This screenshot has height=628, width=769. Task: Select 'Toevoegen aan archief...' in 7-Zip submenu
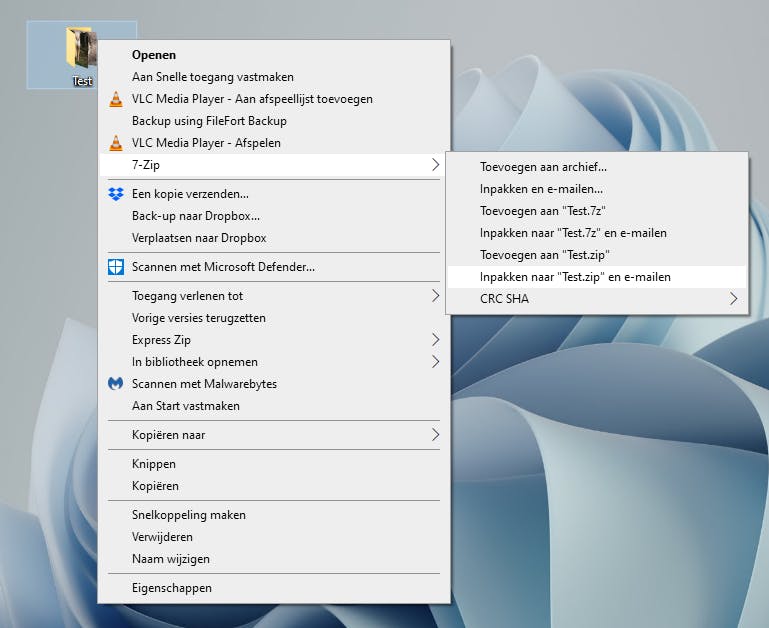(x=597, y=167)
